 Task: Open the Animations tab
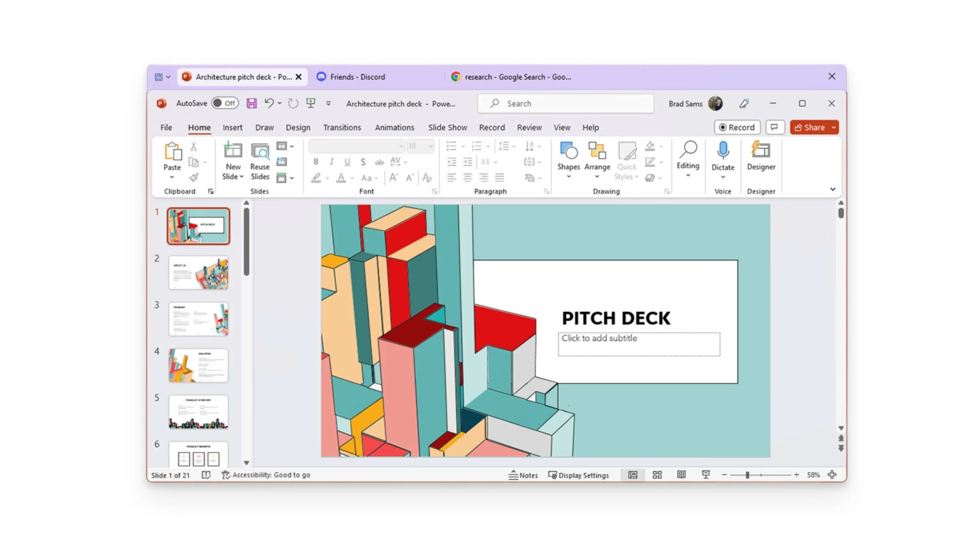point(394,127)
